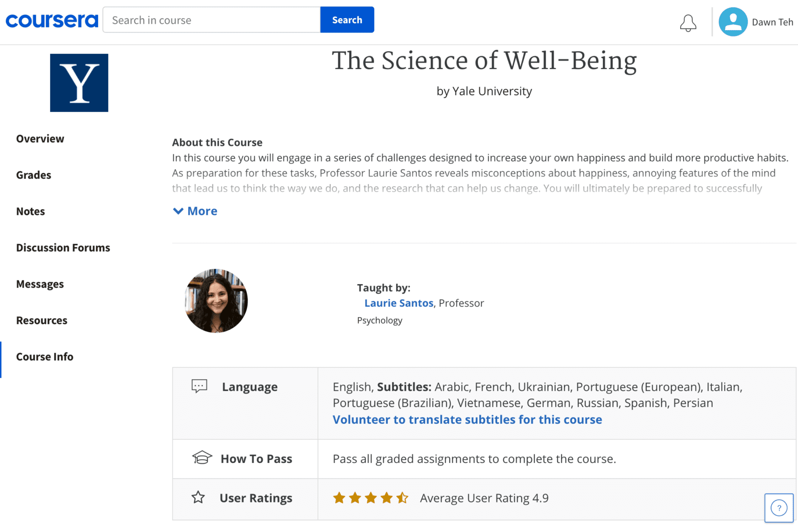The image size is (798, 532).
Task: Click the graduation cap icon beside How To Pass
Action: tap(201, 458)
